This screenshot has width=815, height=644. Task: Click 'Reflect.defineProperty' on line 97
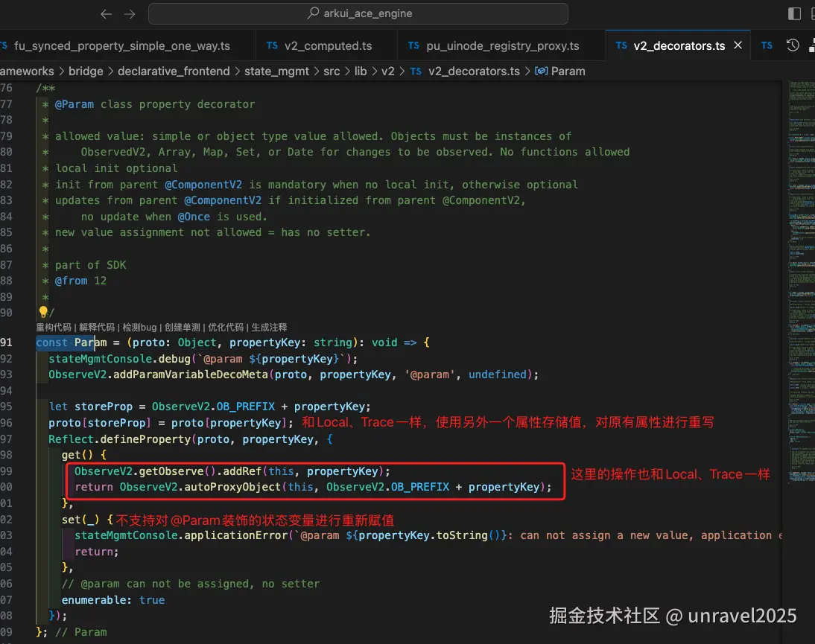[119, 439]
